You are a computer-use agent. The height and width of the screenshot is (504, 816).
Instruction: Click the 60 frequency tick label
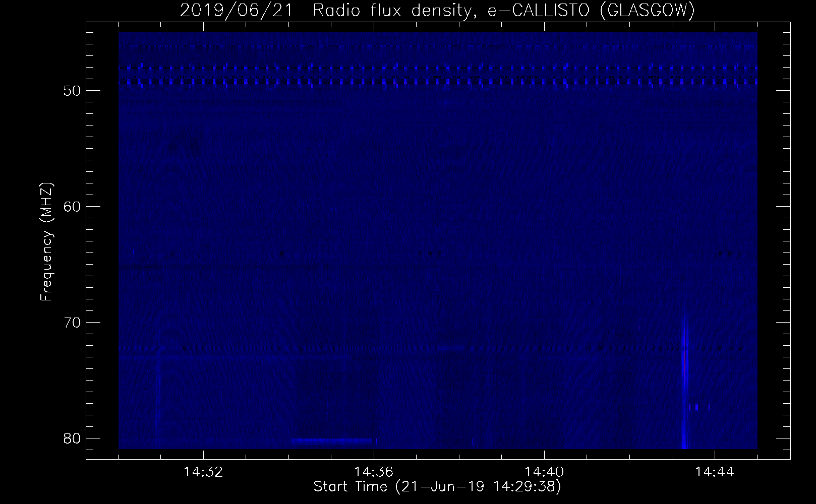coord(72,207)
